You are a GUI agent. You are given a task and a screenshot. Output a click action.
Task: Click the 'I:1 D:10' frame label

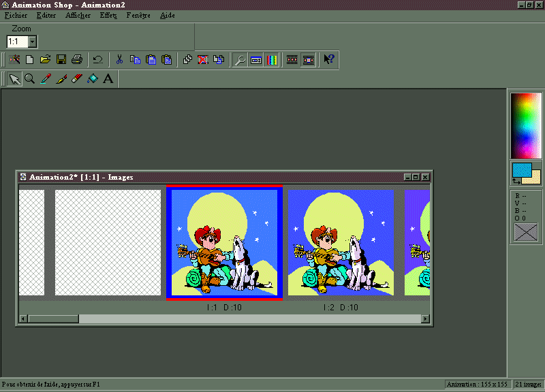[x=224, y=308]
